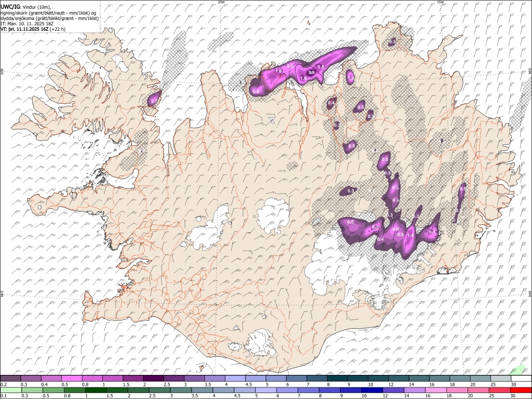Select top legend swatch between 8 and 9

pos(337,378)
